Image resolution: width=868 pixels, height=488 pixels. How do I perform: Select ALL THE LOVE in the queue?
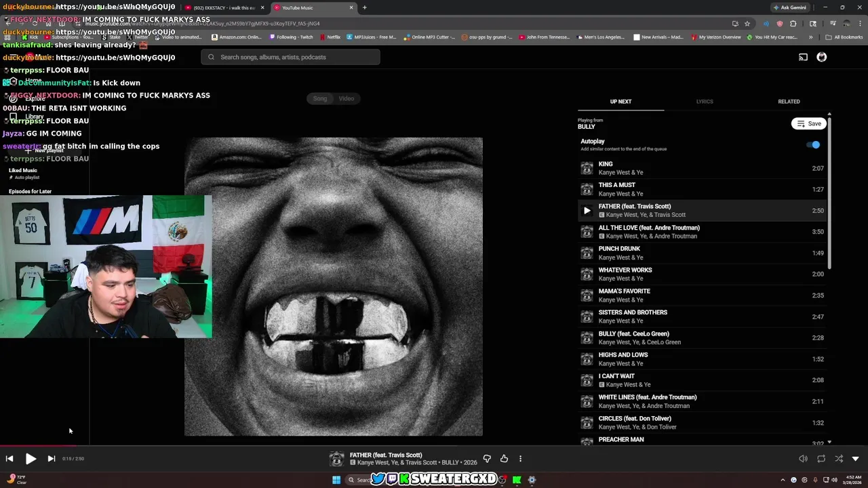tap(703, 232)
